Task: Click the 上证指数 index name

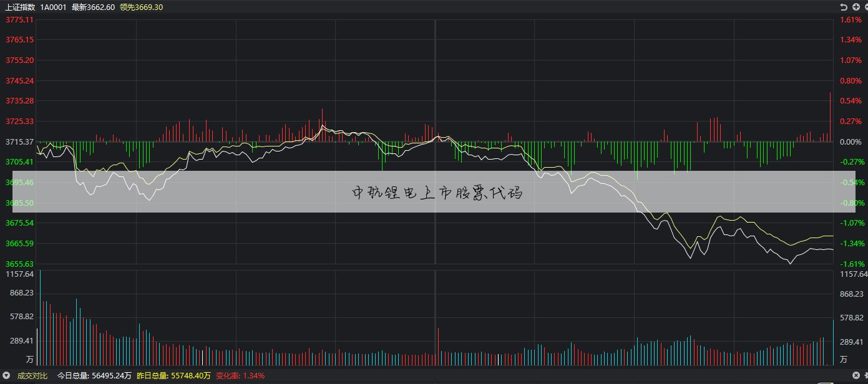Action: pos(21,7)
